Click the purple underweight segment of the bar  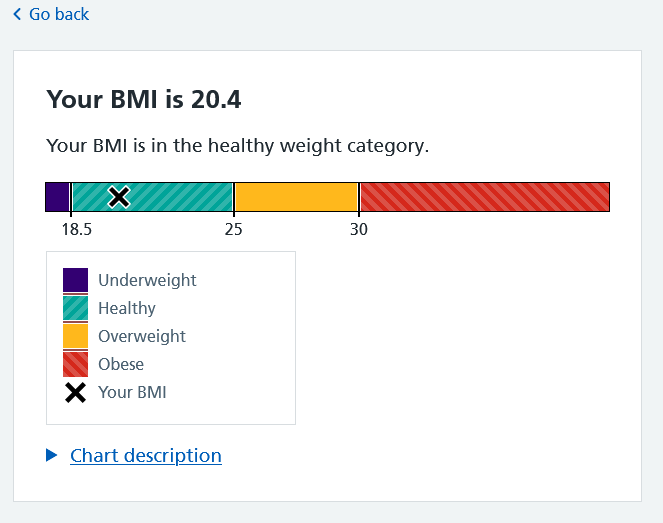(57, 197)
